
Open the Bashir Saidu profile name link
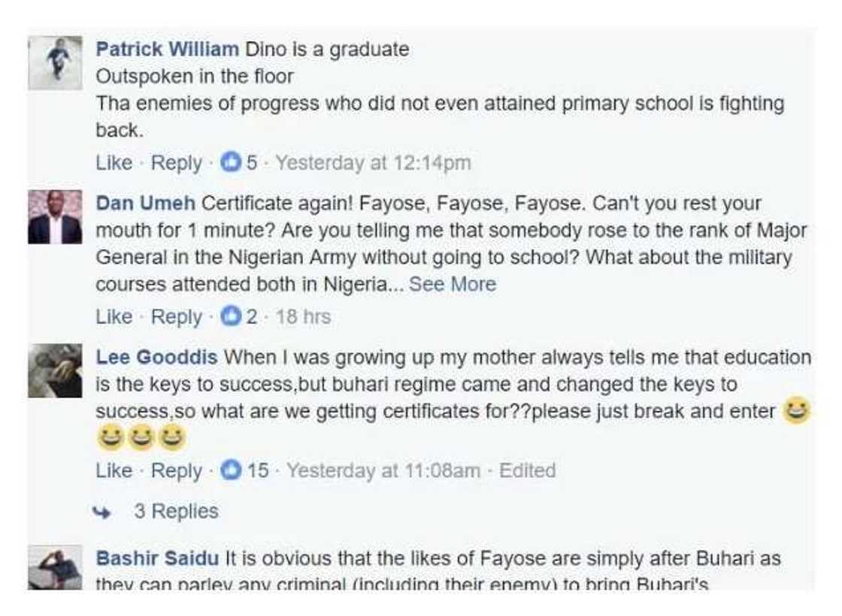pos(157,559)
